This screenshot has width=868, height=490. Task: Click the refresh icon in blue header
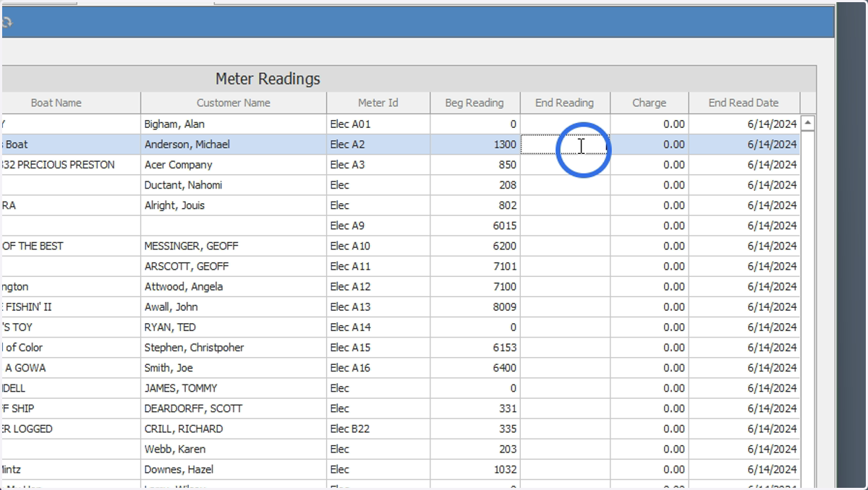6,22
